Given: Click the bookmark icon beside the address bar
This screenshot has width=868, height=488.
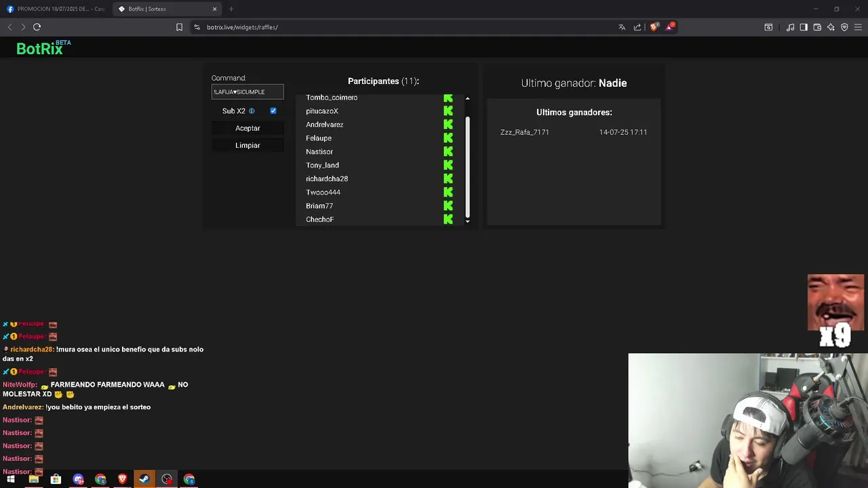Looking at the screenshot, I should [179, 27].
